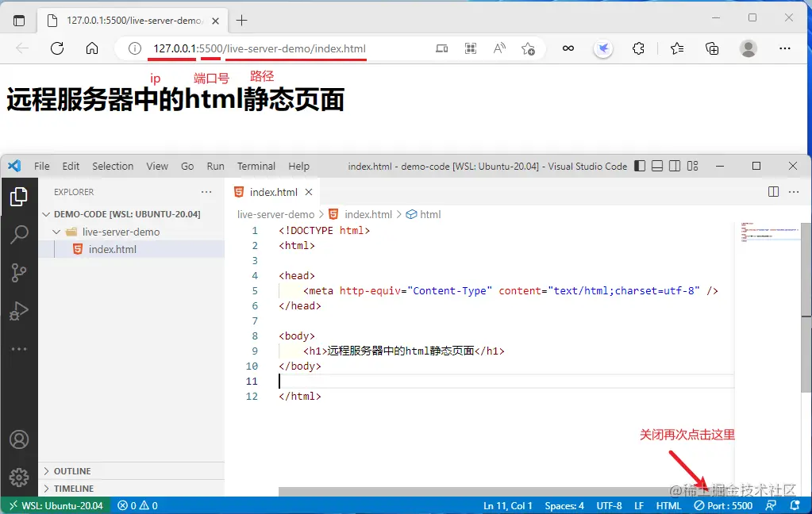Add this page to favorites
Screen dimensions: 812x514
point(528,48)
